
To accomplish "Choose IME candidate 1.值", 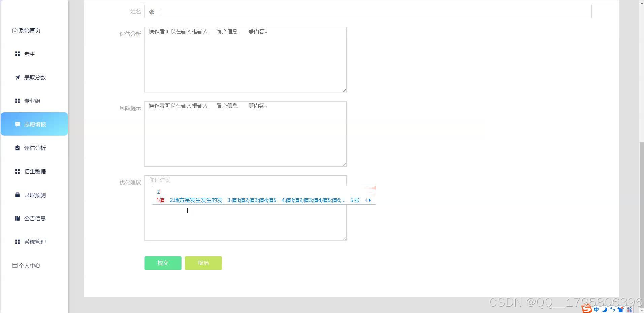I will (x=161, y=200).
